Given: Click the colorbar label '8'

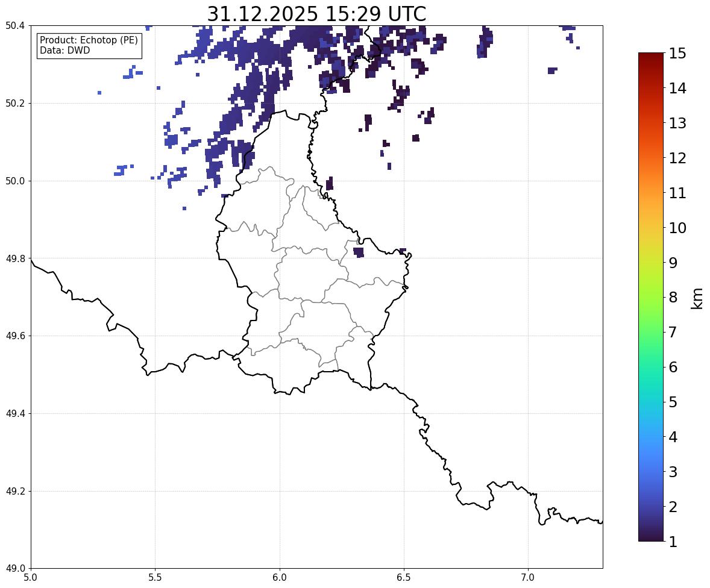Looking at the screenshot, I should point(673,298).
